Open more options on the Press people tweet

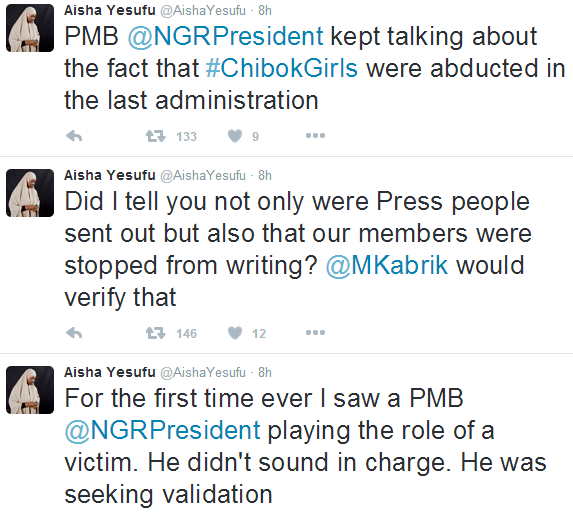pyautogui.click(x=315, y=333)
